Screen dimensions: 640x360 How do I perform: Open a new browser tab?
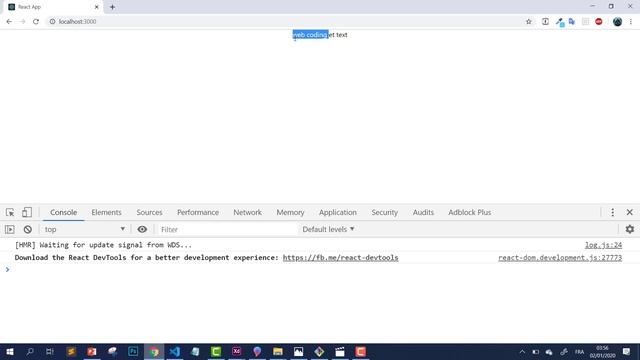pos(112,7)
